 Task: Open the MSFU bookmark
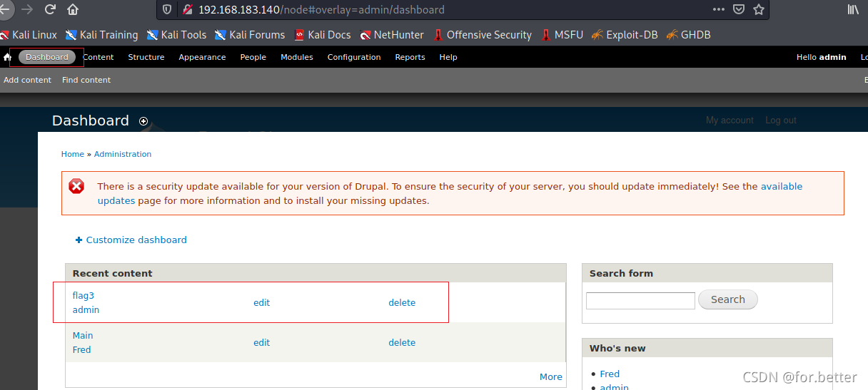click(562, 35)
